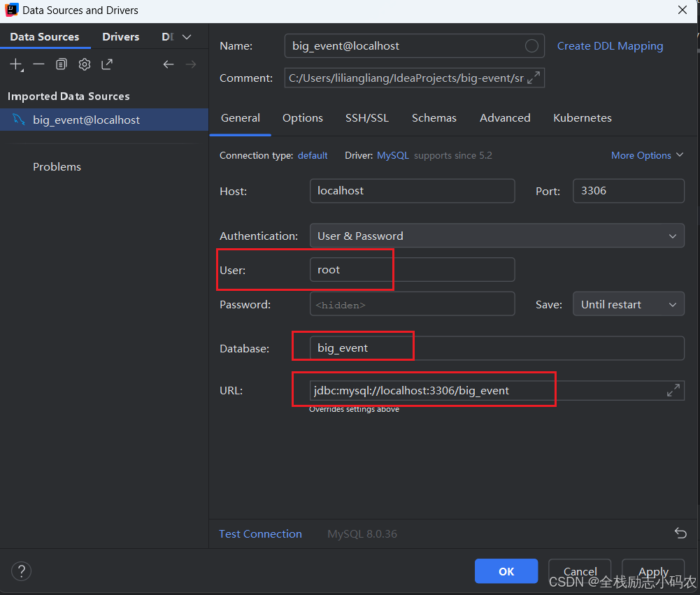Navigate forward with the right arrow
This screenshot has height=595, width=700.
pyautogui.click(x=191, y=64)
